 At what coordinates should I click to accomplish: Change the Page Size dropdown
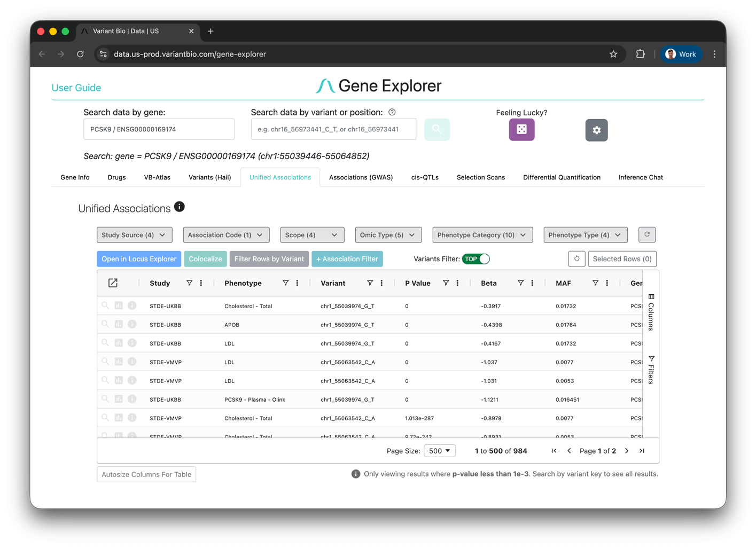click(439, 451)
